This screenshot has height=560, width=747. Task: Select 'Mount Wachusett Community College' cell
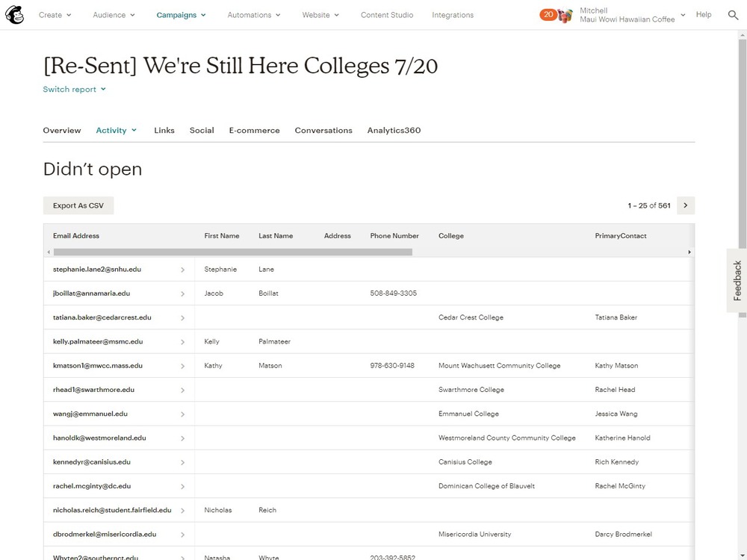[499, 365]
